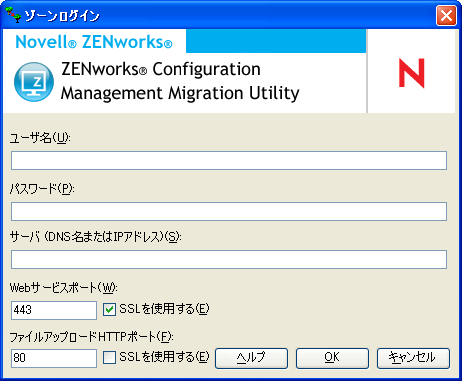The height and width of the screenshot is (381, 462).
Task: Enable SSLを使用する for file upload port
Action: click(x=109, y=358)
